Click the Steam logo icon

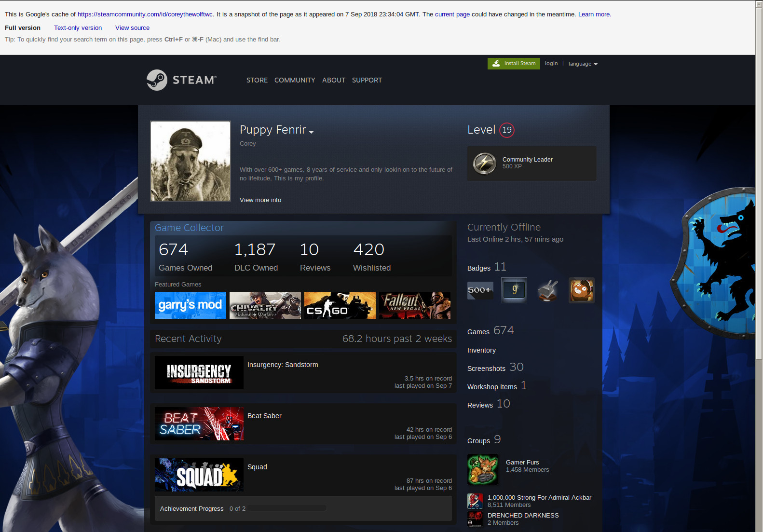coord(157,80)
